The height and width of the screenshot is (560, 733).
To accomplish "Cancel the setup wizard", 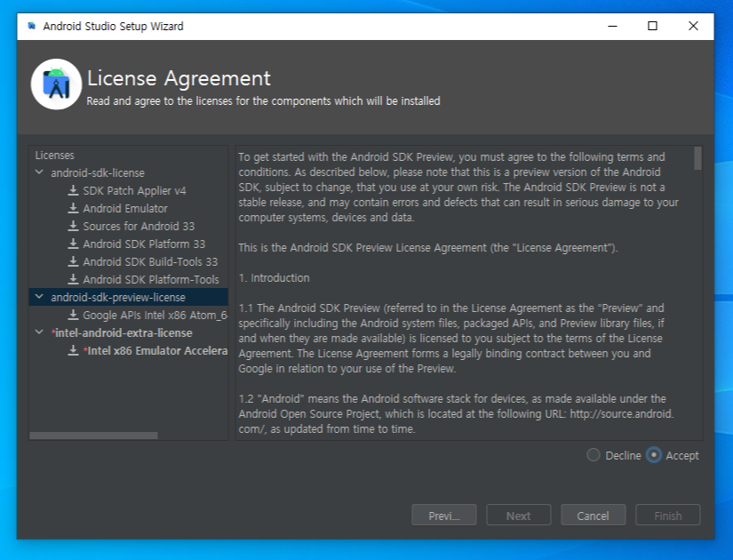I will 593,515.
